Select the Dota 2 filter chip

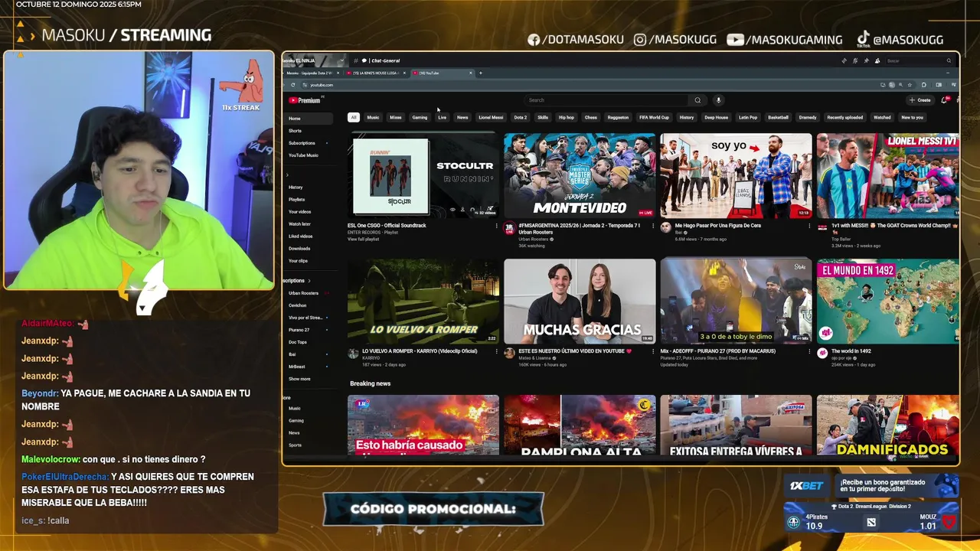click(521, 117)
